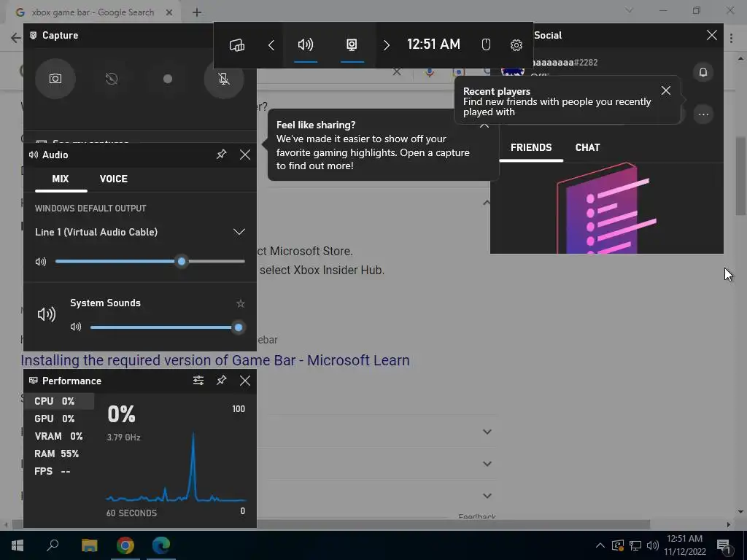The height and width of the screenshot is (560, 747).
Task: Mute the default output speaker icon
Action: (41, 262)
